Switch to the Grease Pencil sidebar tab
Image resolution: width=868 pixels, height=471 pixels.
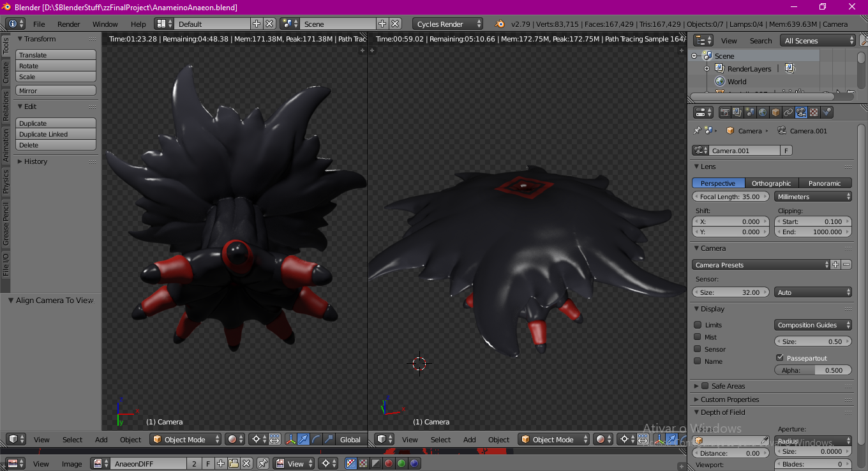6,225
